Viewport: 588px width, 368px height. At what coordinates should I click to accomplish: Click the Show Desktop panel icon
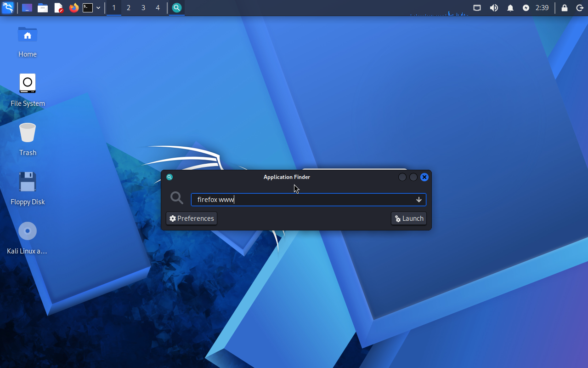(27, 8)
